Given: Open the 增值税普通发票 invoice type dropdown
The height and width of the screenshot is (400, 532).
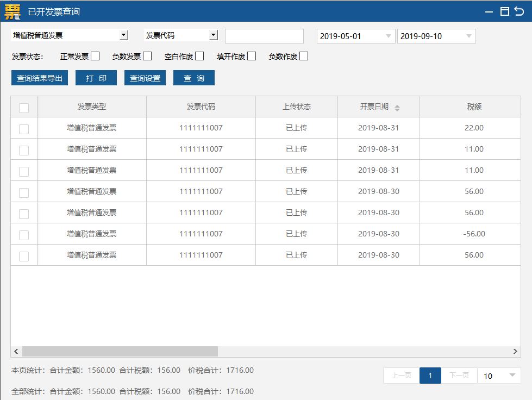Looking at the screenshot, I should pyautogui.click(x=124, y=35).
